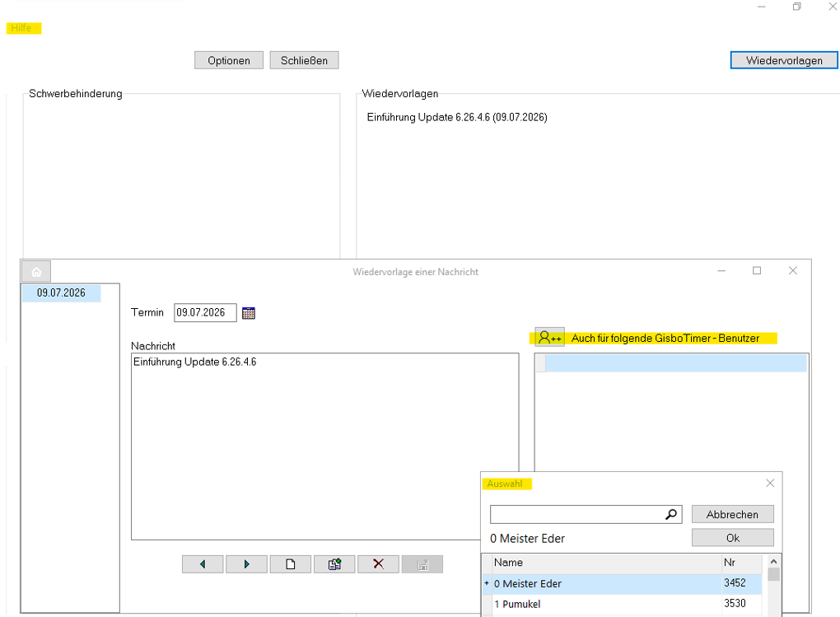Select the 0 Meister Eder row
Viewport: 840px width, 617px height.
pyautogui.click(x=622, y=584)
